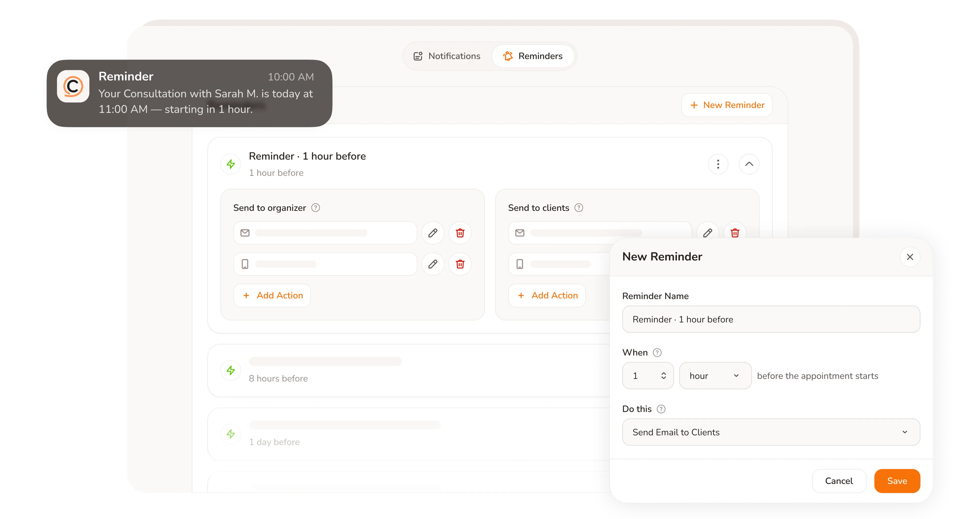Open the hour unit dropdown
The height and width of the screenshot is (519, 980).
[715, 376]
